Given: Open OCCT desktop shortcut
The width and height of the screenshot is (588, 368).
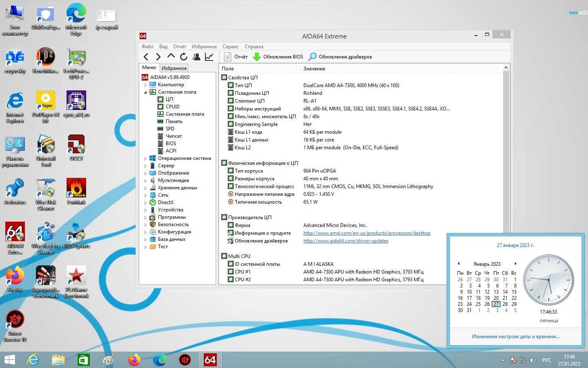Looking at the screenshot, I should (x=76, y=148).
